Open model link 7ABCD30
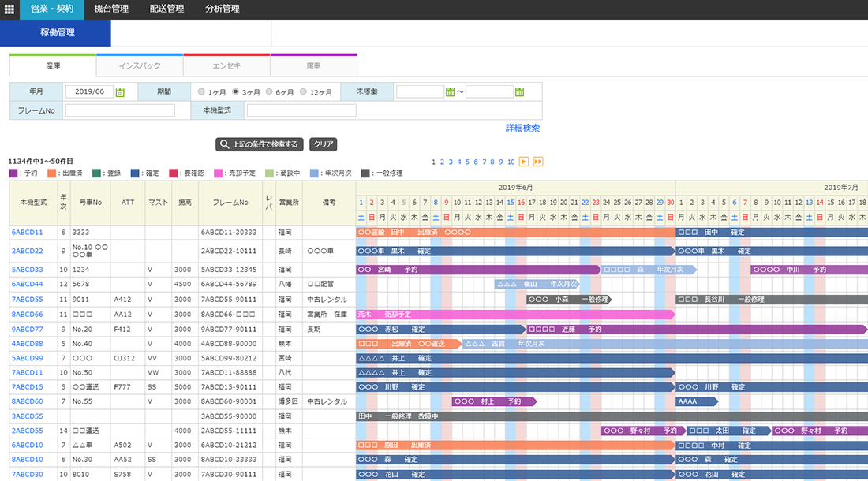The height and width of the screenshot is (481, 868). 27,475
